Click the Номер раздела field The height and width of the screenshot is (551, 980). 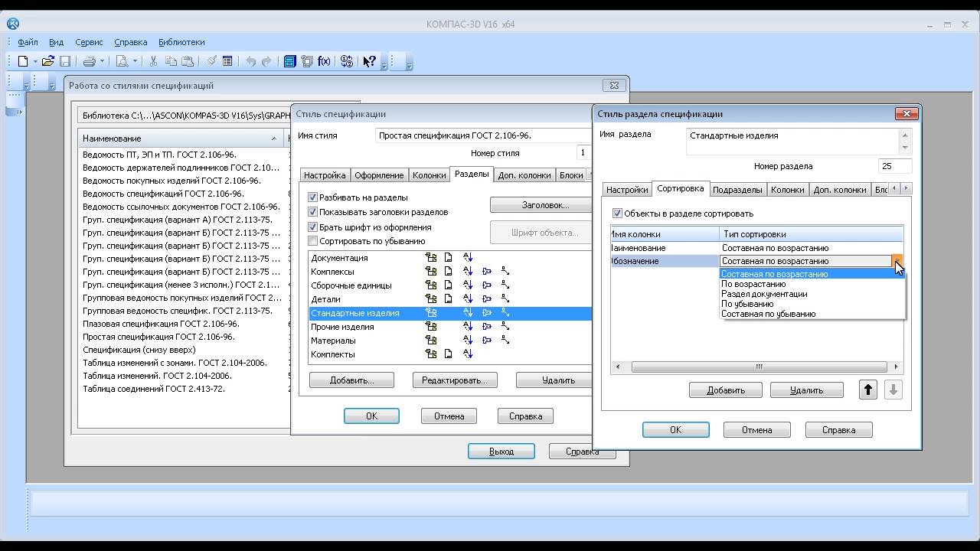point(894,166)
